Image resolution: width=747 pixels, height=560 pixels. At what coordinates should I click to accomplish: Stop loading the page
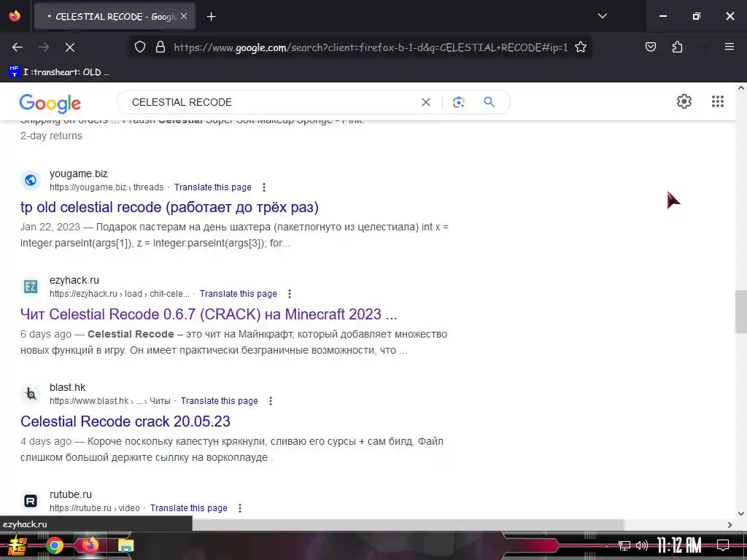69,47
